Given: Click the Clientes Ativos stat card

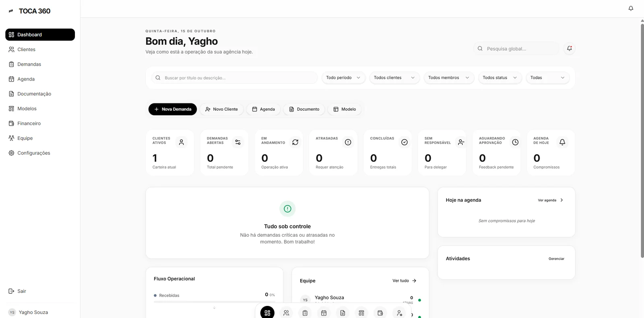Looking at the screenshot, I should click(170, 153).
